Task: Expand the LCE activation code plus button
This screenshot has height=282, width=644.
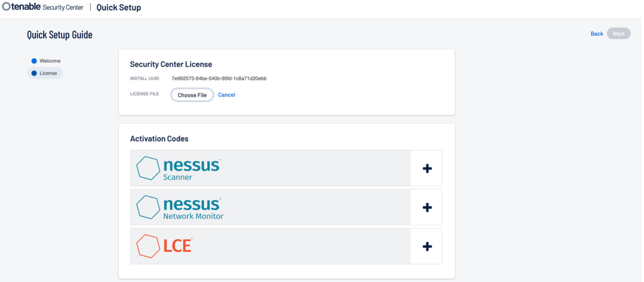Action: [x=427, y=247]
